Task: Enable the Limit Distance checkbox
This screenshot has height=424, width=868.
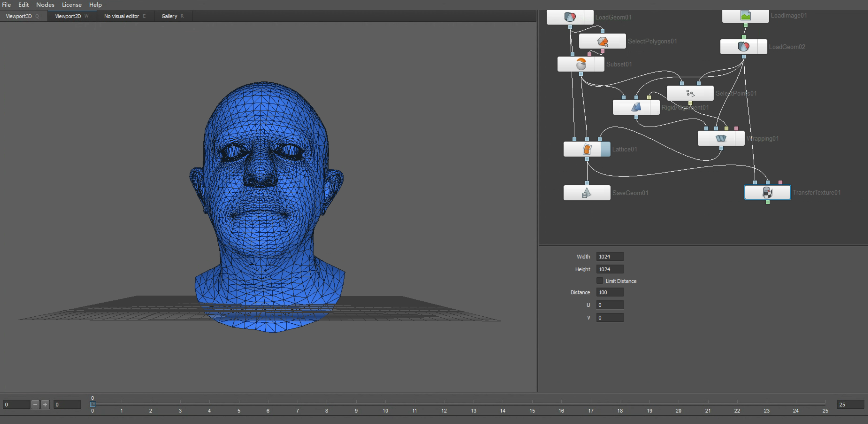Action: click(599, 281)
